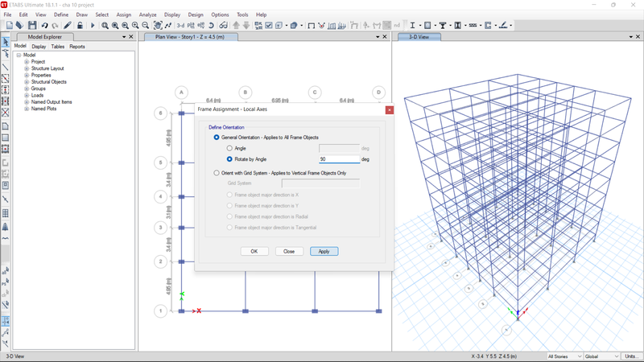644x362 pixels.
Task: Click the Units button in status bar
Action: point(631,356)
